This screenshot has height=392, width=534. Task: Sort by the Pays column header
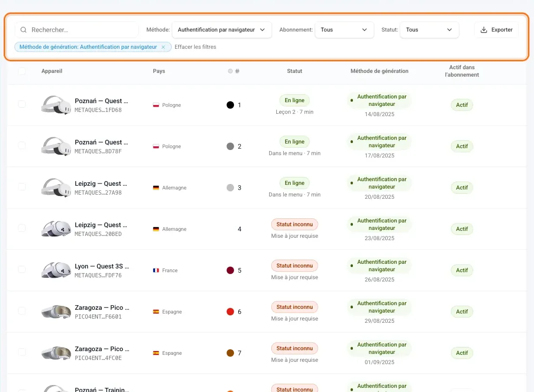(x=159, y=71)
